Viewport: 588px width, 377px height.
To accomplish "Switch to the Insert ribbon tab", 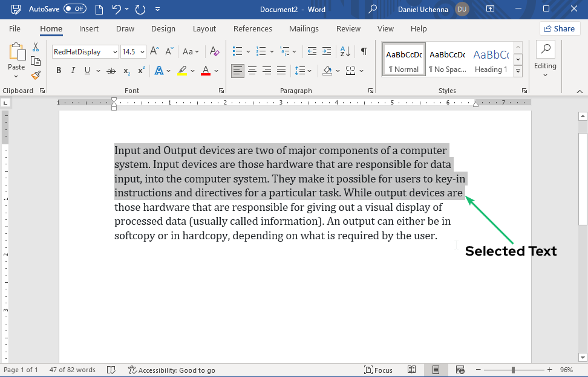I will 89,28.
